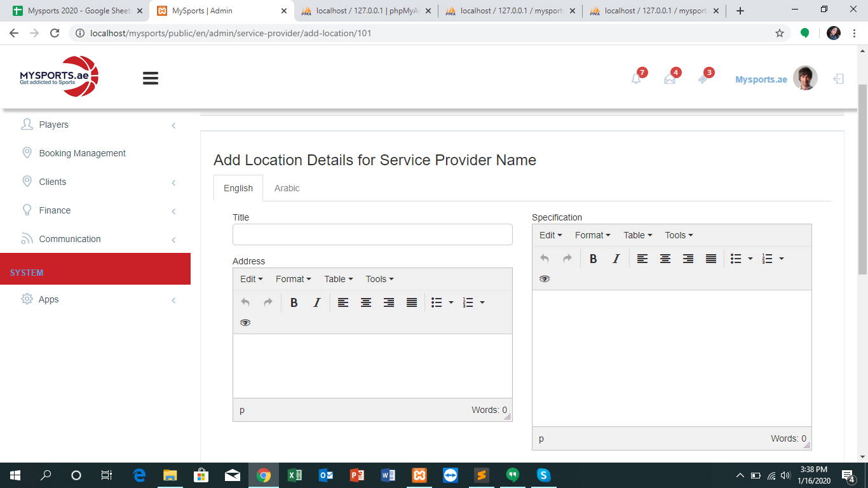Open Table dropdown in Specification editor
Screen dimensions: 868x488
pyautogui.click(x=637, y=235)
